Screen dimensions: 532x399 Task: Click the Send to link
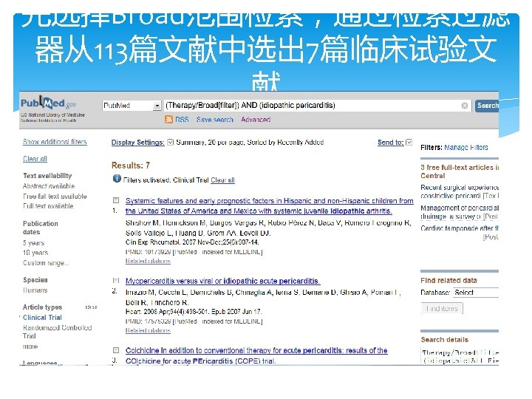tap(391, 143)
